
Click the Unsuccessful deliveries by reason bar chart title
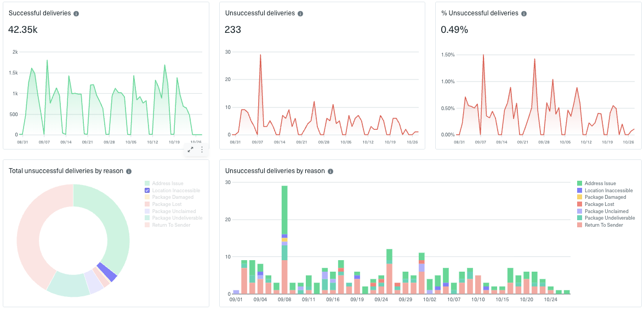tap(275, 171)
